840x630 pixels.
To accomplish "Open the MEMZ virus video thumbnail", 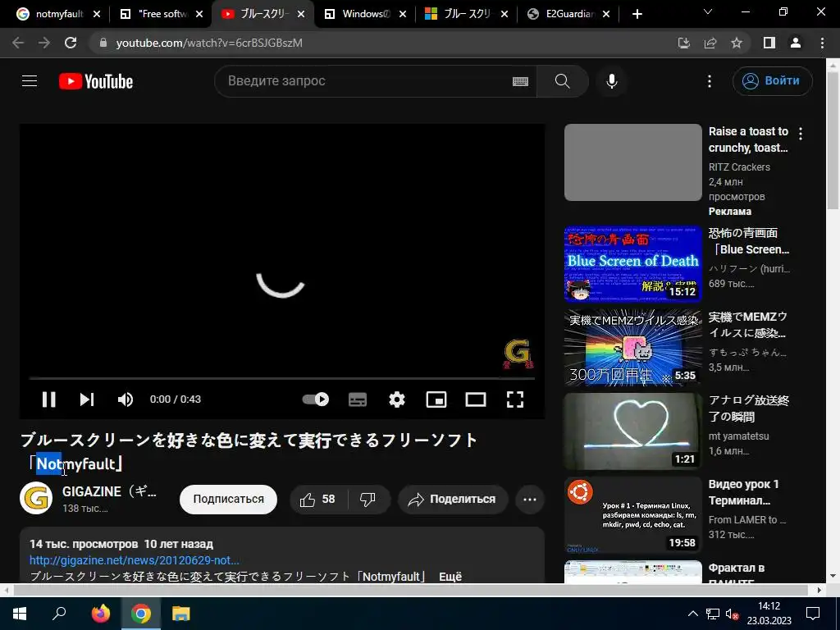I will [632, 348].
